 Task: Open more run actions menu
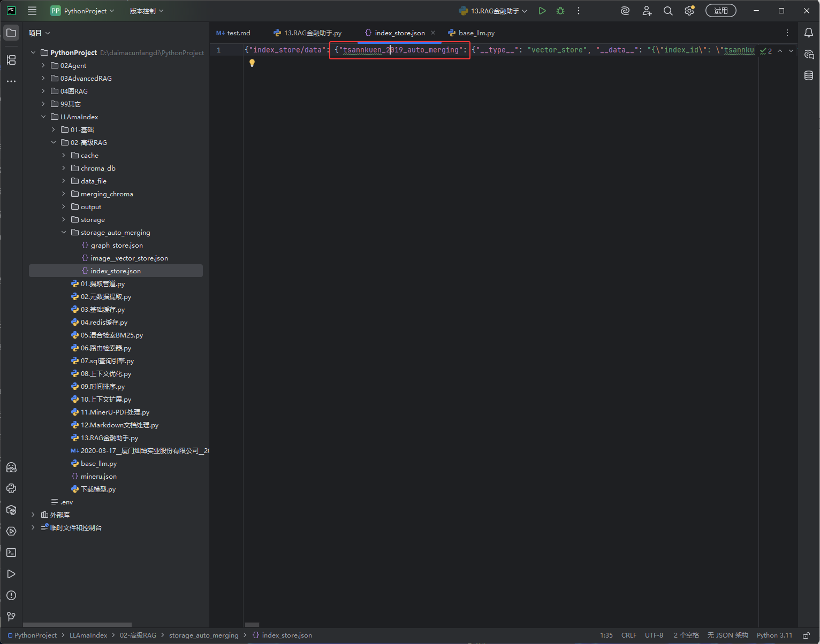pyautogui.click(x=579, y=11)
